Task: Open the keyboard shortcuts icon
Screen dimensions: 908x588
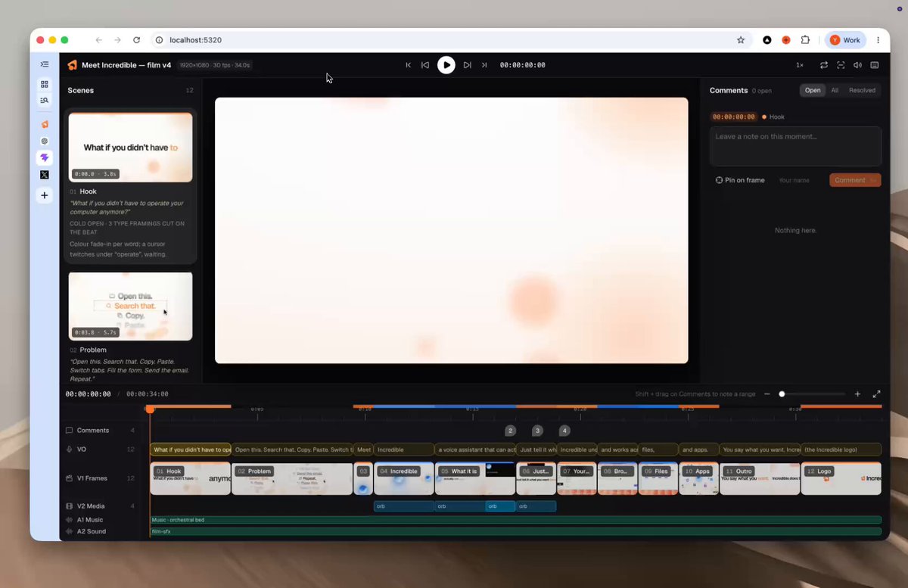Action: coord(875,65)
